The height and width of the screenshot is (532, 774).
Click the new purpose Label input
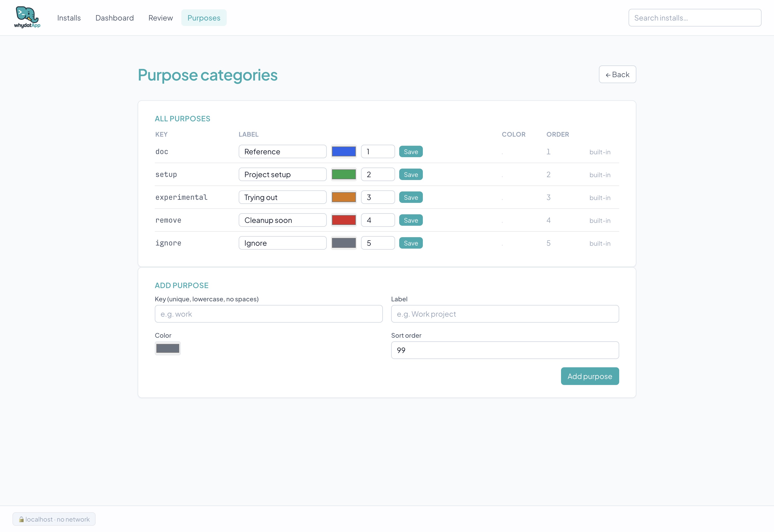pos(505,314)
